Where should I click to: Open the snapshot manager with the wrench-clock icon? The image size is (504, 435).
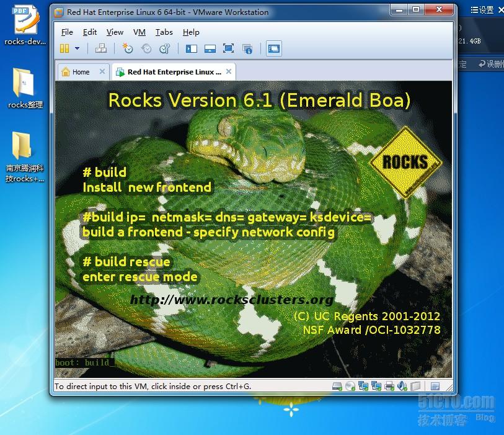pos(165,48)
